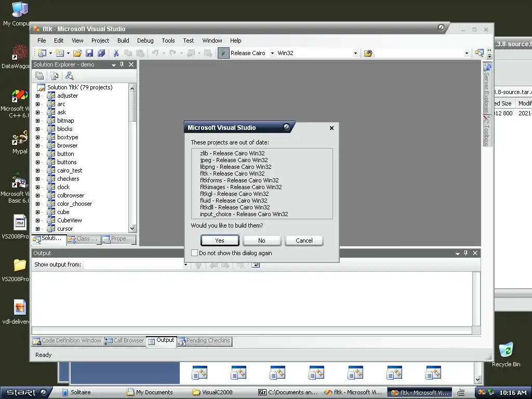The height and width of the screenshot is (399, 532).
Task: Click the Windows Start button
Action: [26, 393]
